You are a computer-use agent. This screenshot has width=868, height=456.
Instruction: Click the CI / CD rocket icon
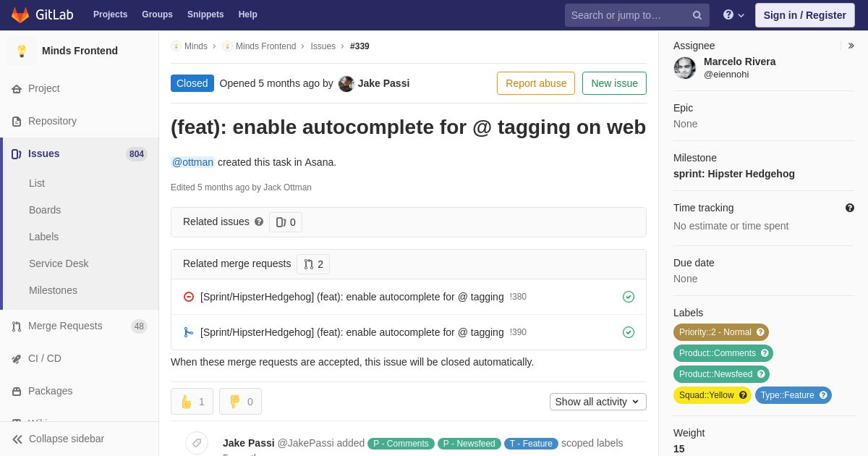coord(17,358)
